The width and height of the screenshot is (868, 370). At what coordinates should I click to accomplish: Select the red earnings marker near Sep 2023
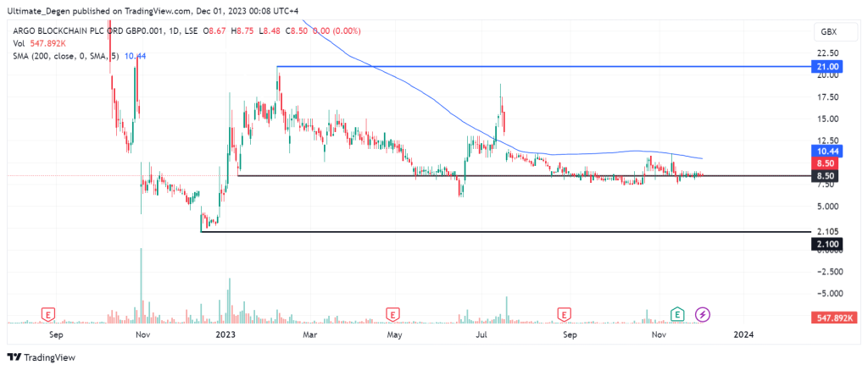pyautogui.click(x=563, y=314)
